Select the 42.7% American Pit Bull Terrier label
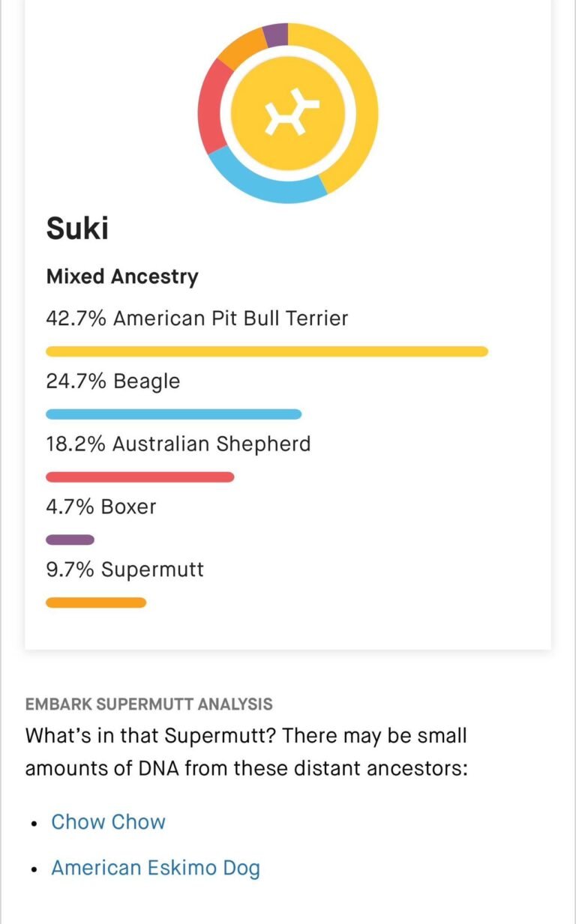The height and width of the screenshot is (924, 576). [197, 318]
